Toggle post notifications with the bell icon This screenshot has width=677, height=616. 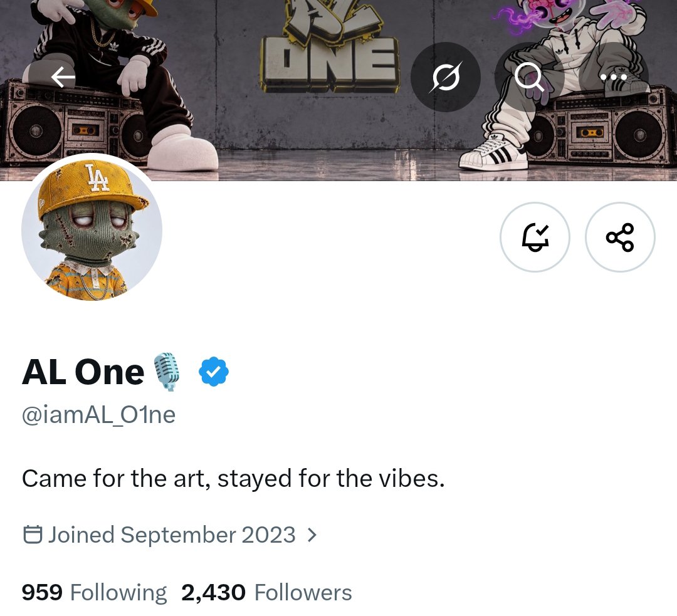tap(535, 237)
